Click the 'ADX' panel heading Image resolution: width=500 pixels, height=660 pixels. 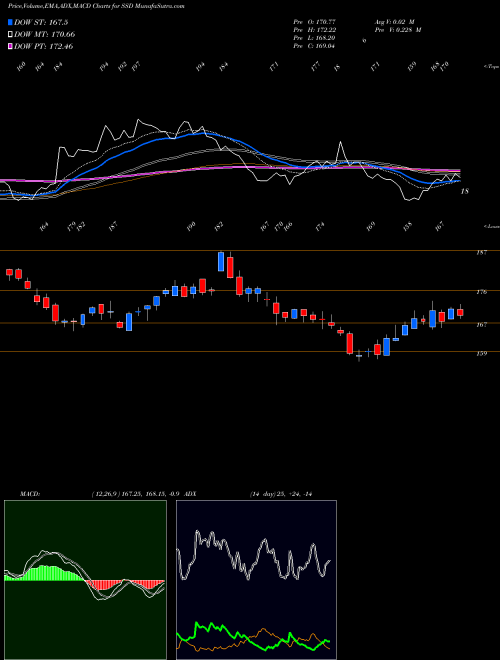pyautogui.click(x=190, y=494)
